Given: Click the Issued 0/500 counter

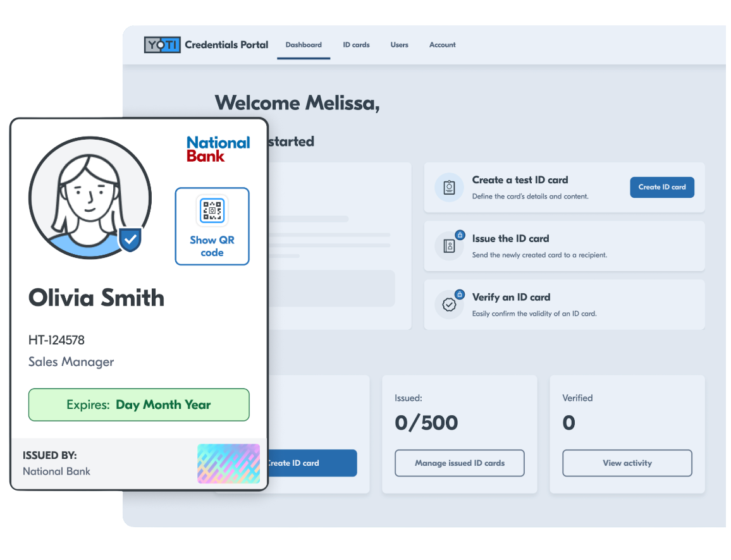Looking at the screenshot, I should click(426, 423).
